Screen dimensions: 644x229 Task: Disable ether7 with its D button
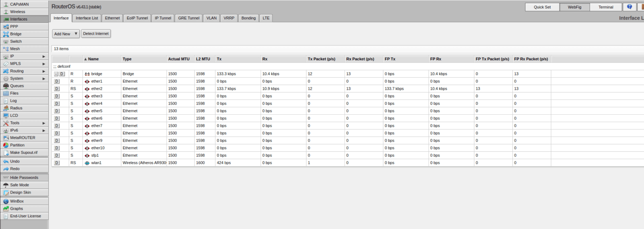point(57,126)
